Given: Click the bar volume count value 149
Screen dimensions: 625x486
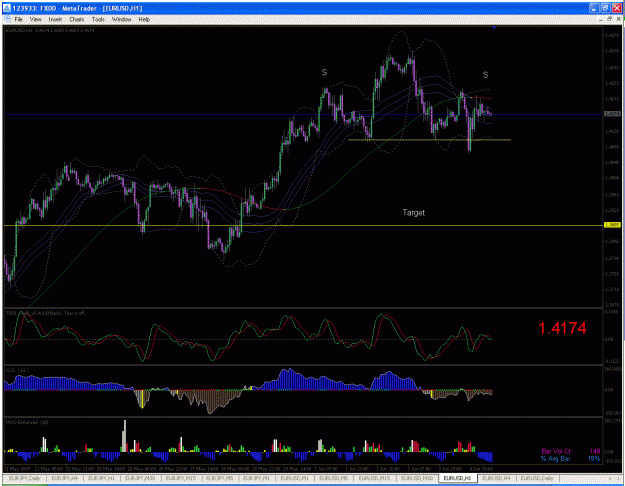Looking at the screenshot, I should [x=595, y=451].
